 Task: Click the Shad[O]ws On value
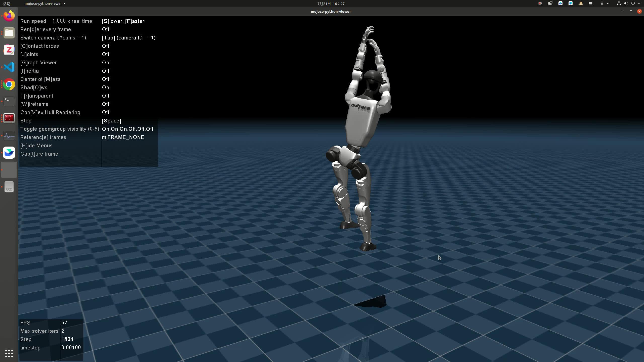(106, 87)
